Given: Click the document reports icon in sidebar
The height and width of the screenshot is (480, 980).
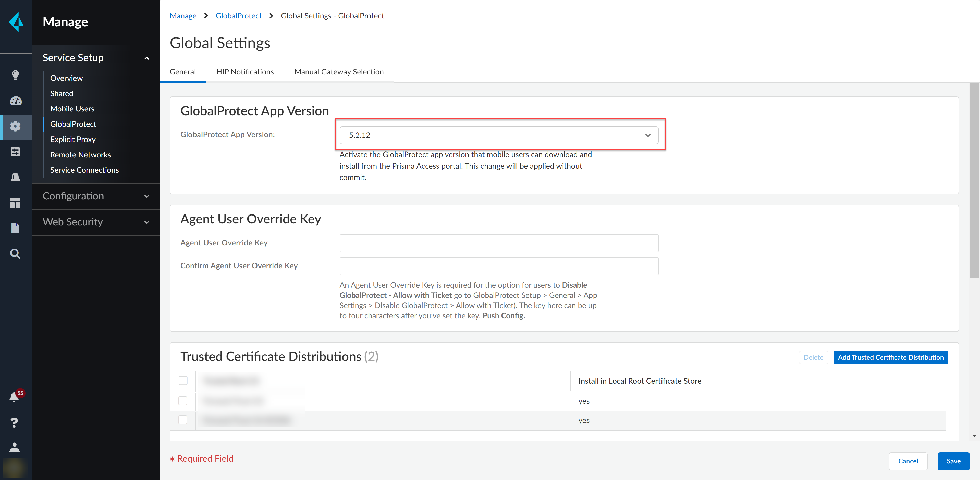Looking at the screenshot, I should 15,228.
